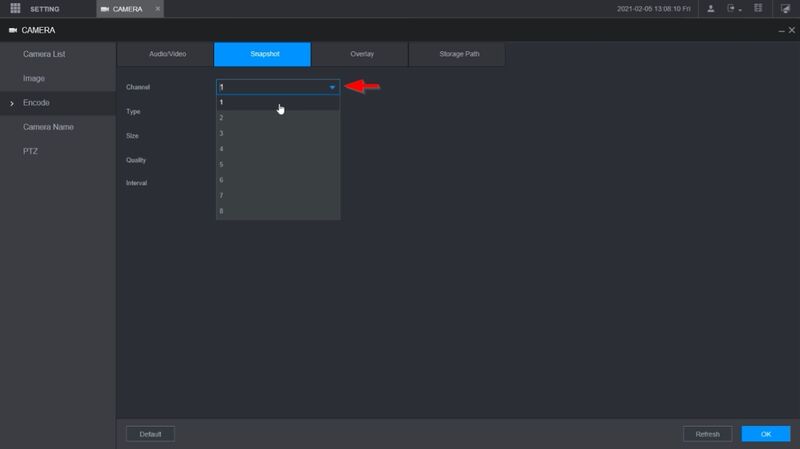Click the Refresh button
Viewport: 800px width, 449px height.
coord(708,434)
